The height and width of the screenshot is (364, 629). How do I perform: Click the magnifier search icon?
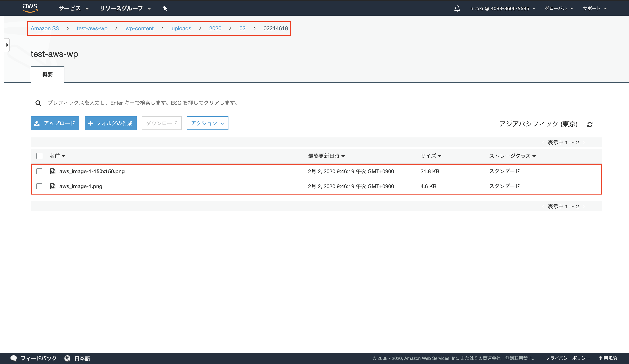click(x=38, y=103)
